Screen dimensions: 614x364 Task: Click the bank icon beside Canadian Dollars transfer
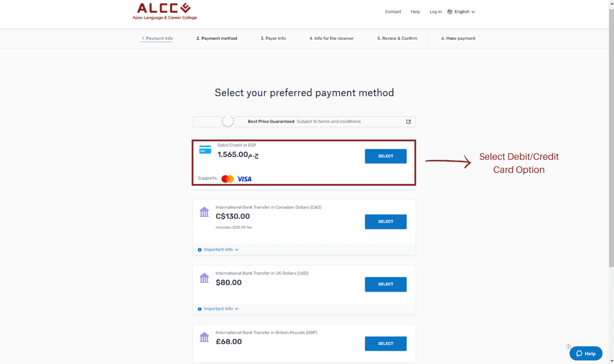pyautogui.click(x=204, y=212)
